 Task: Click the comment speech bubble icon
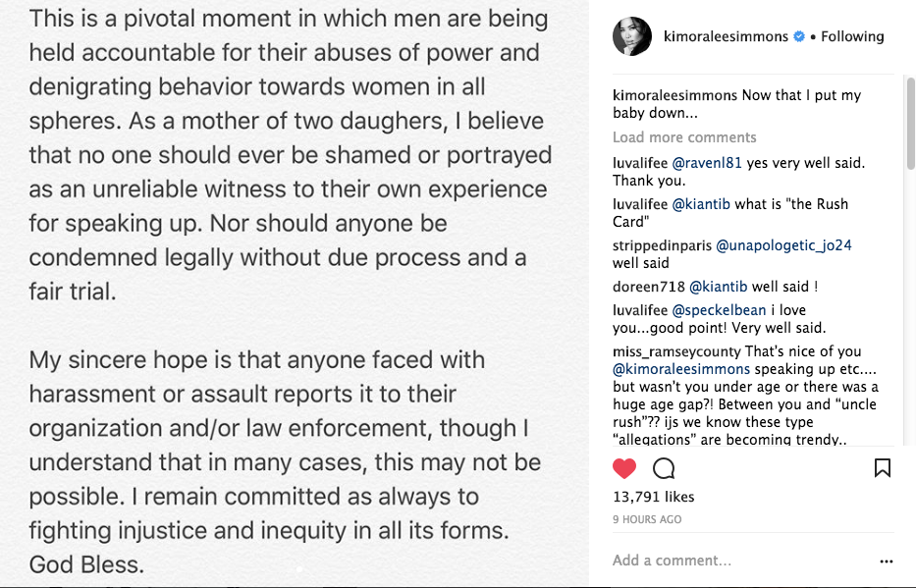(664, 468)
